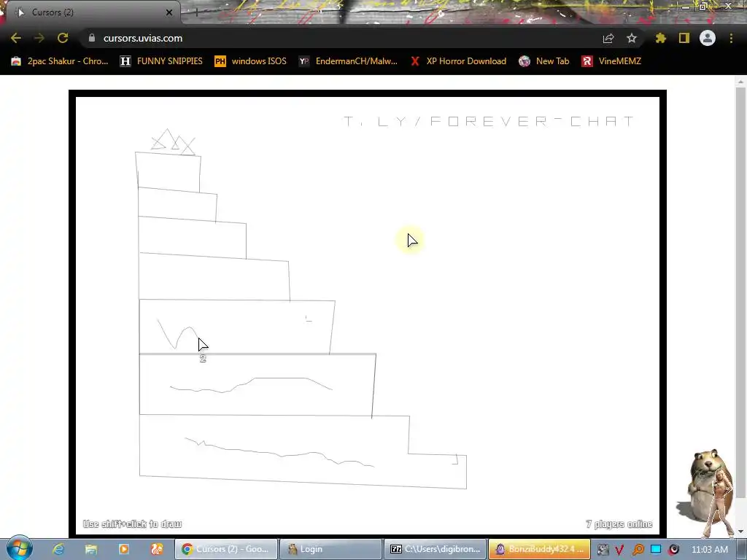Open the windows ISOS bookmark
The image size is (747, 560).
click(251, 61)
